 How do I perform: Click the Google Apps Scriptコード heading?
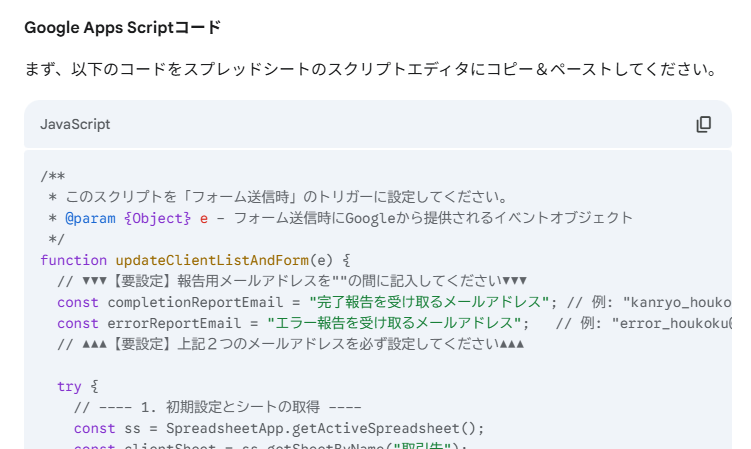[x=123, y=27]
